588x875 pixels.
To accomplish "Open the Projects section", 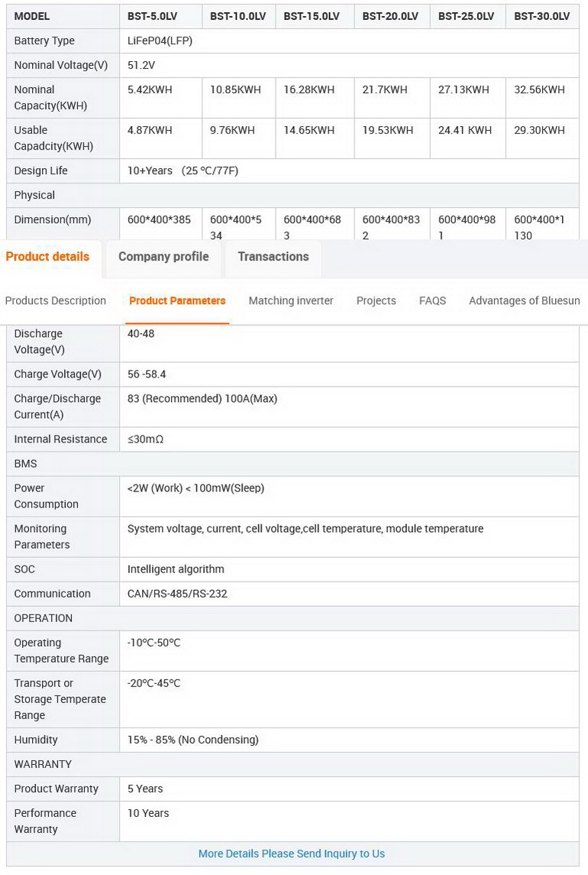I will click(376, 300).
